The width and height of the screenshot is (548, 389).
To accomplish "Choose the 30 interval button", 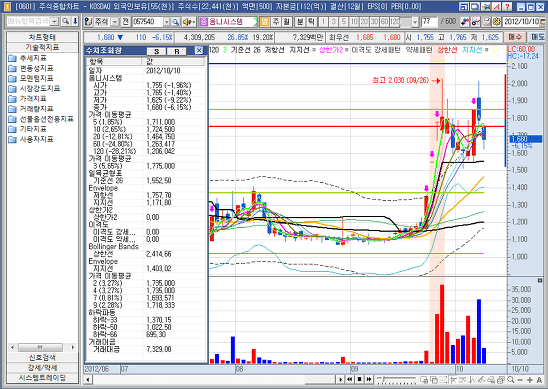I will (374, 22).
